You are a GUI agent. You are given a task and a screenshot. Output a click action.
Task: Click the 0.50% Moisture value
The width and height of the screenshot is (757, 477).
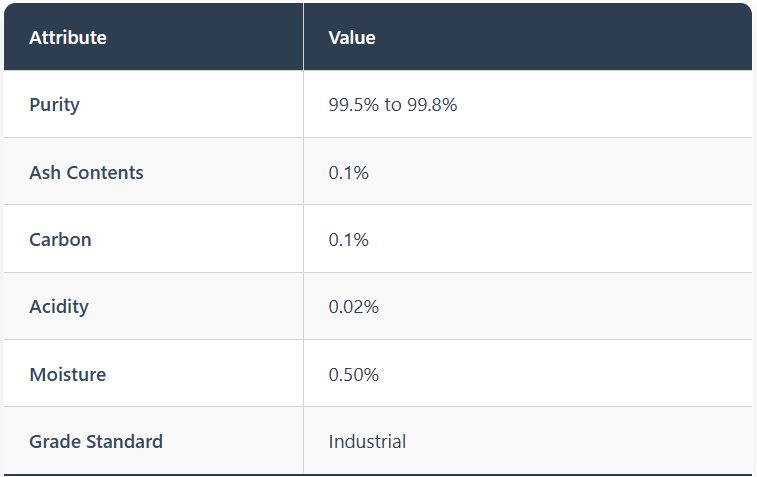pyautogui.click(x=353, y=375)
